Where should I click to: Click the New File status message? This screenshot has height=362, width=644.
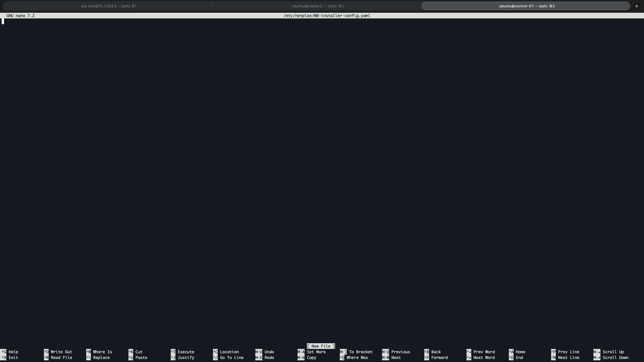point(321,346)
